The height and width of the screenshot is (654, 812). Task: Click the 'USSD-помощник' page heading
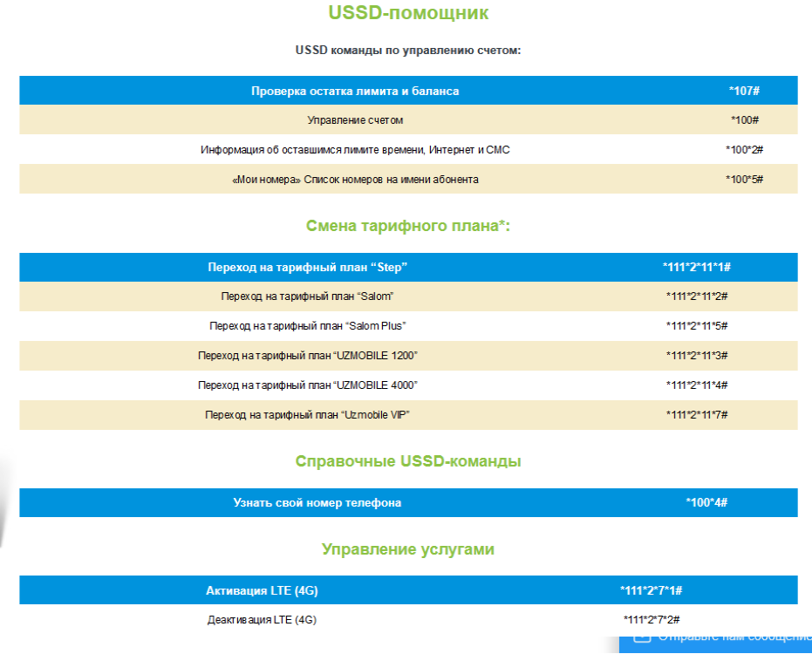click(408, 13)
